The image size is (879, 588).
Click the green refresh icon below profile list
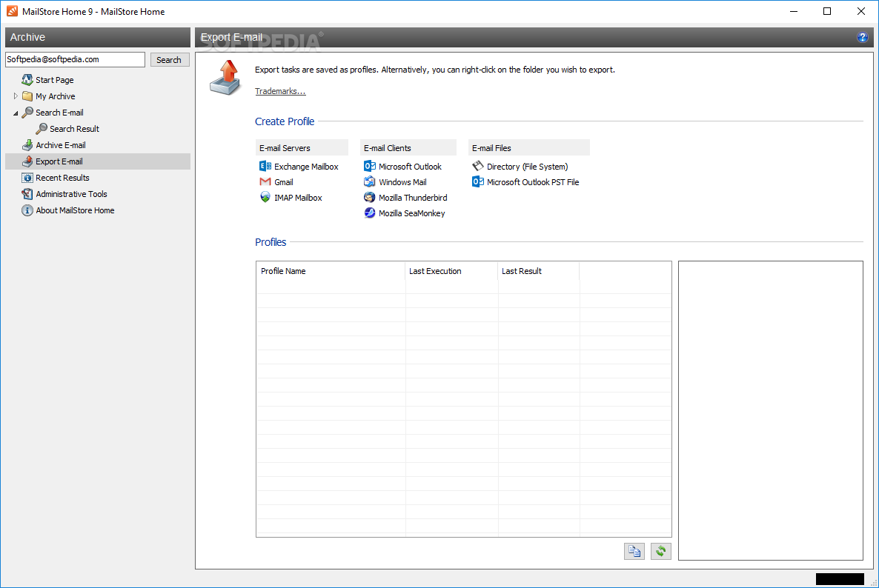pyautogui.click(x=661, y=551)
